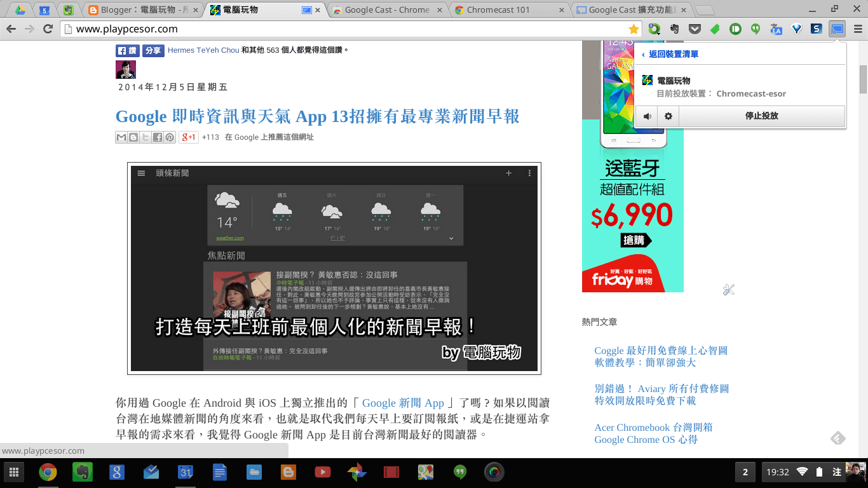The width and height of the screenshot is (868, 488).
Task: Open the Chrome hamburger menu
Action: pyautogui.click(x=858, y=29)
